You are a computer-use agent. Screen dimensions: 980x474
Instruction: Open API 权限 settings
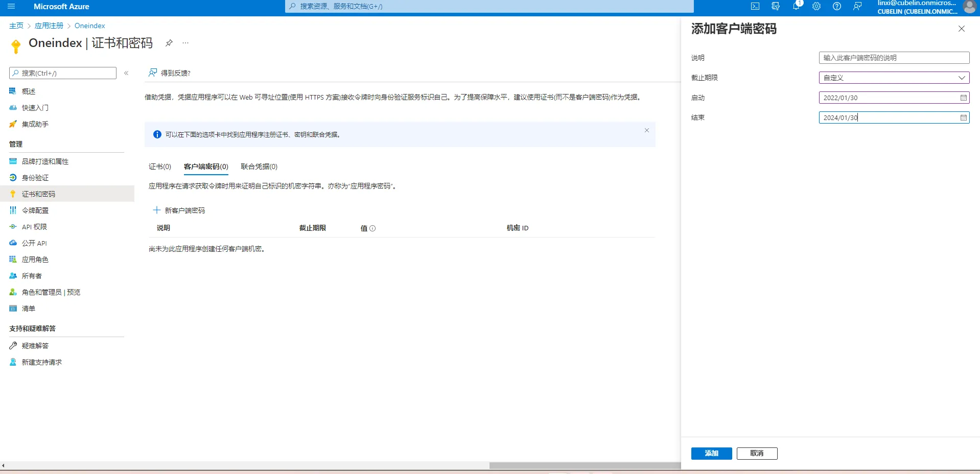pos(34,226)
